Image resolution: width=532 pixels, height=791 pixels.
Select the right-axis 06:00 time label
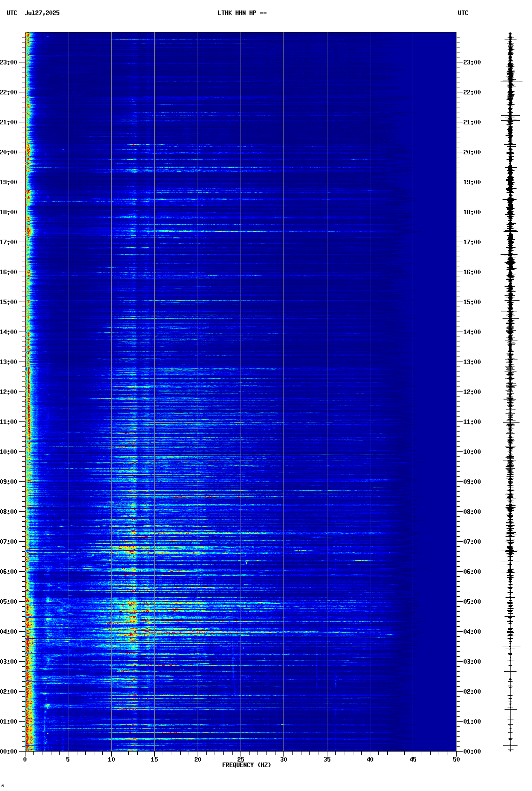coord(472,572)
